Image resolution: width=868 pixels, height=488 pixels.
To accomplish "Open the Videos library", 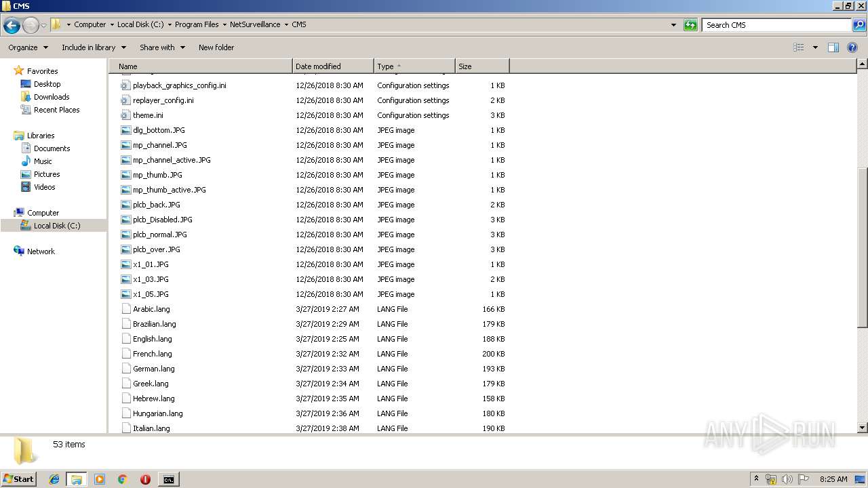I will click(x=38, y=187).
